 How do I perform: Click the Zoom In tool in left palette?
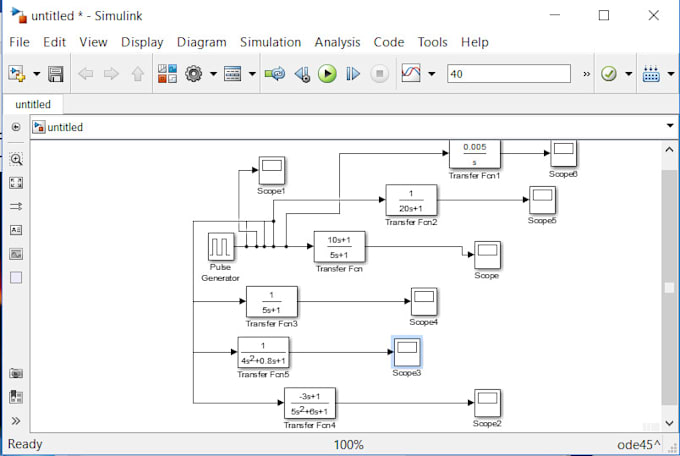coord(16,159)
